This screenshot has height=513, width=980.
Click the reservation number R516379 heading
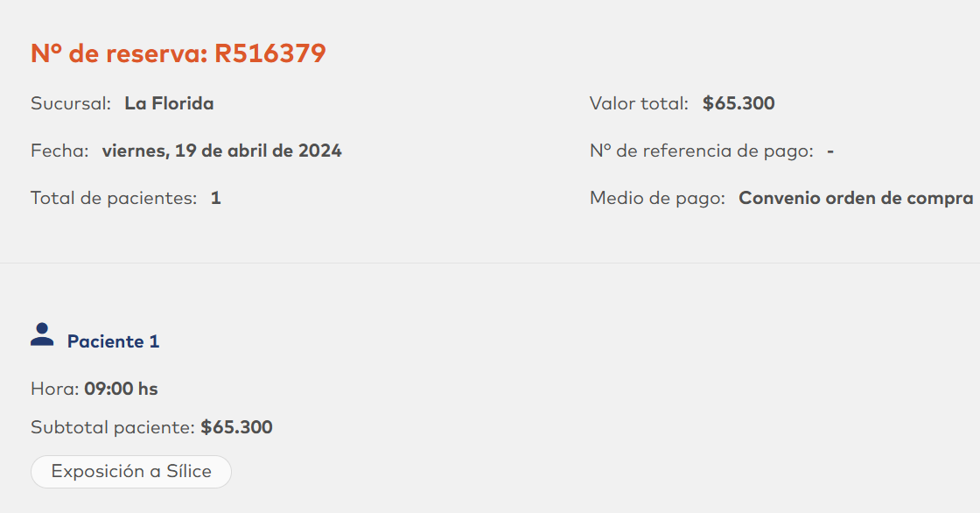tap(178, 53)
